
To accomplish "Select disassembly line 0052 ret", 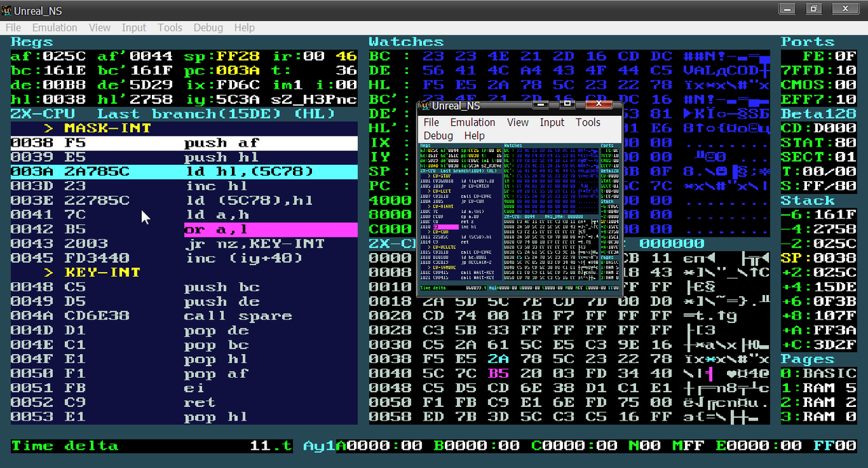I will (x=184, y=402).
